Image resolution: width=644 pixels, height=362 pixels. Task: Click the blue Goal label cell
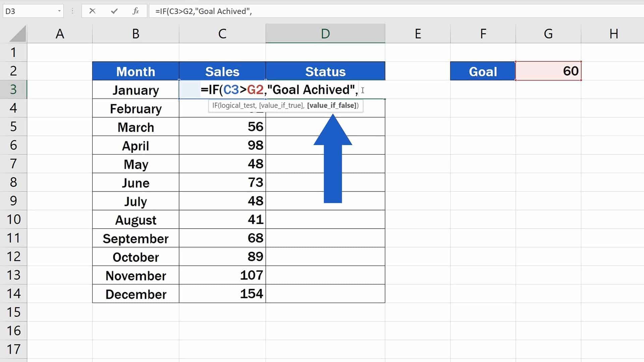[x=482, y=71]
